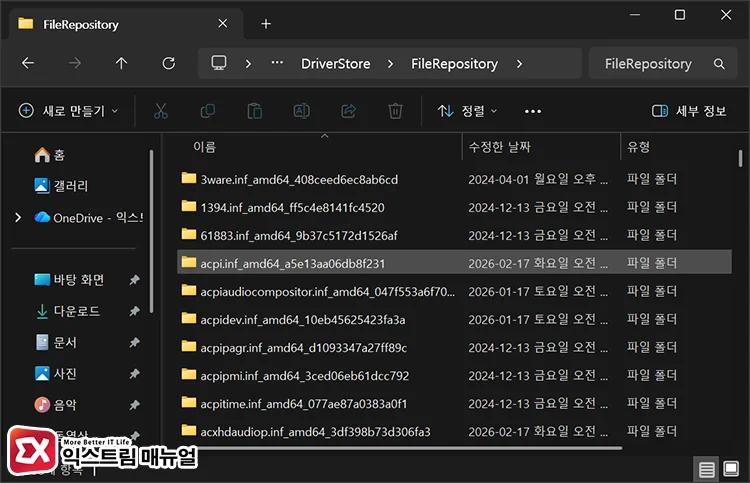Unpin 바탕 화면 using its pin icon
The image size is (750, 483).
coord(134,280)
